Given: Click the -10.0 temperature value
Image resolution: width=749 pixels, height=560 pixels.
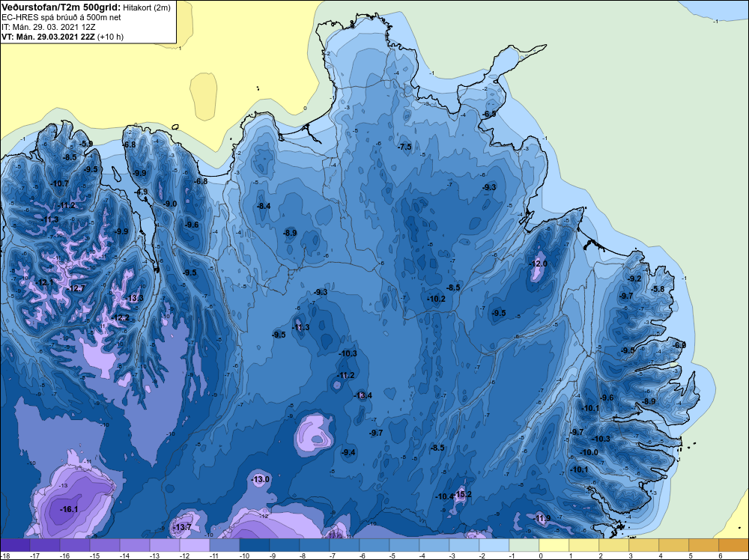Looking at the screenshot, I should 589,452.
